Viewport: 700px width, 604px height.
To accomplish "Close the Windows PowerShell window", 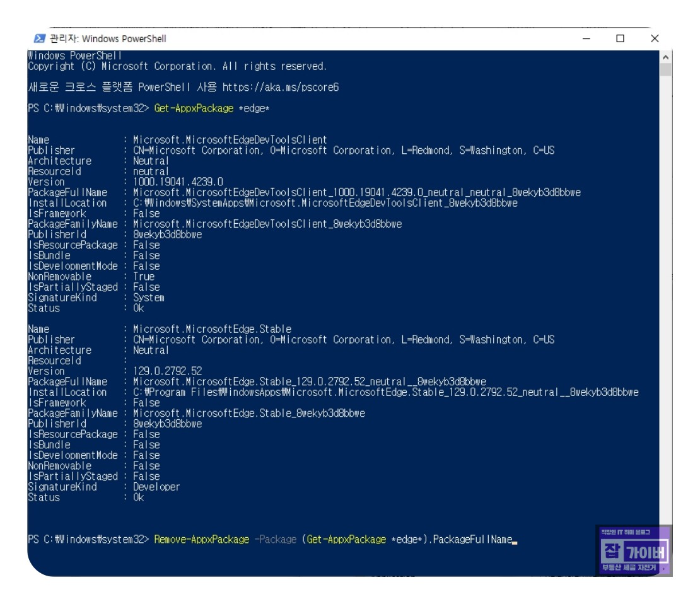I will tap(655, 39).
